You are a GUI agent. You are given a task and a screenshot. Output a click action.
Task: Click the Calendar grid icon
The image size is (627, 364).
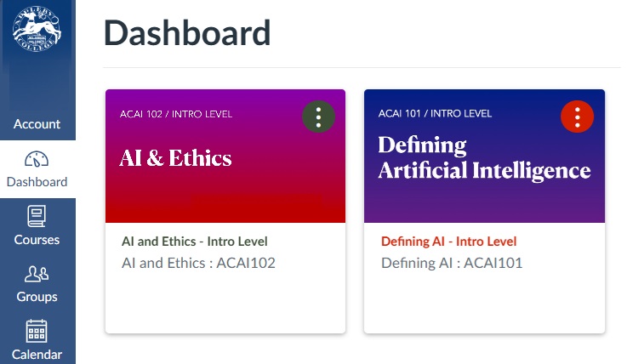[x=37, y=331]
